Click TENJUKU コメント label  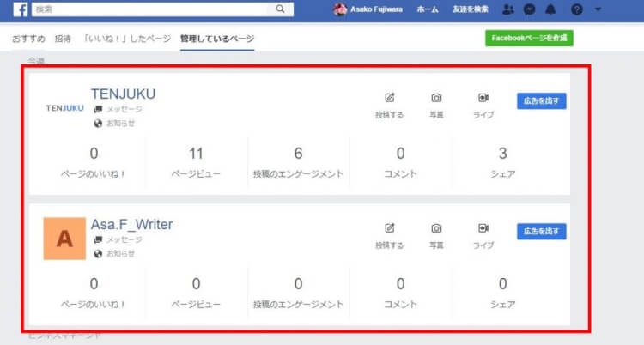[x=400, y=174]
